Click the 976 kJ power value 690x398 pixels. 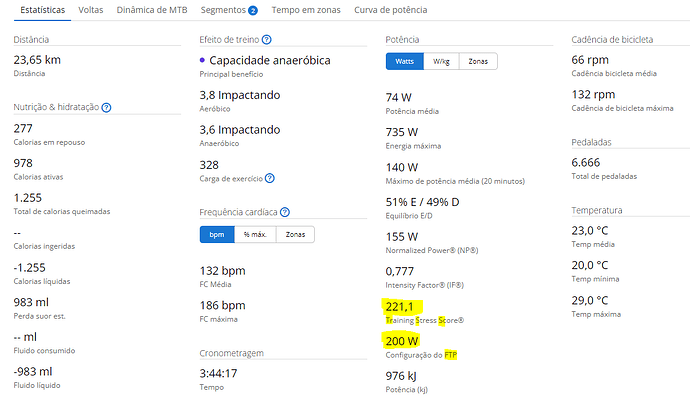[401, 376]
